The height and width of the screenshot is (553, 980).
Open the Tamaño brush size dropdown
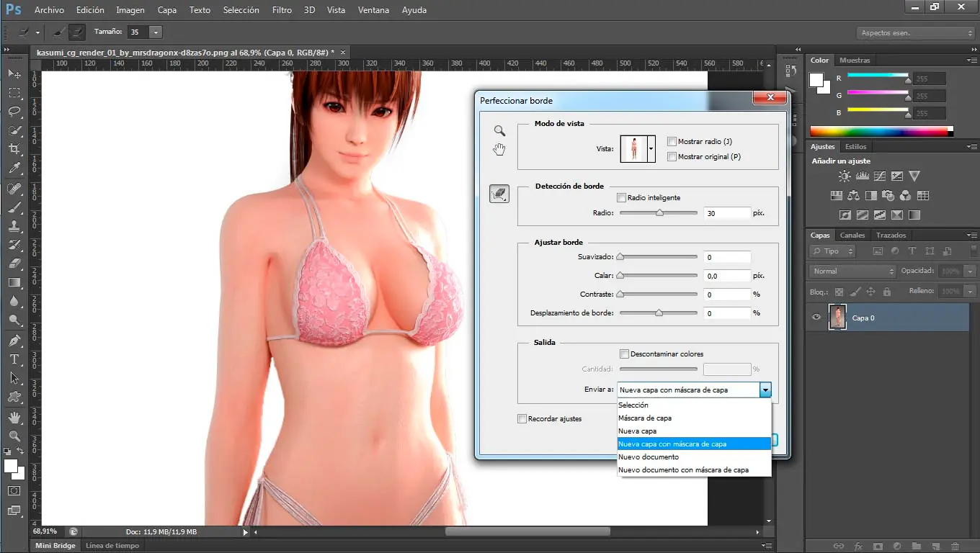(x=156, y=32)
